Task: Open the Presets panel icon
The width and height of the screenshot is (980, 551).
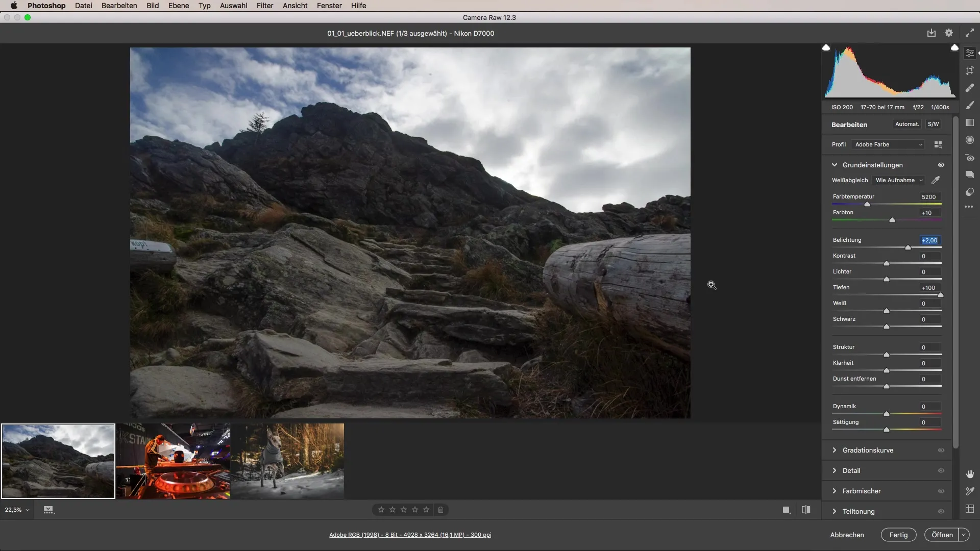Action: (x=970, y=192)
